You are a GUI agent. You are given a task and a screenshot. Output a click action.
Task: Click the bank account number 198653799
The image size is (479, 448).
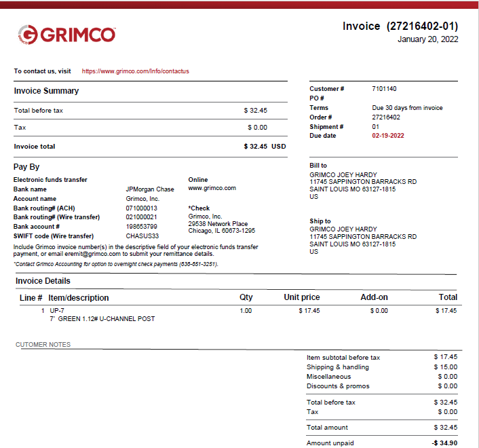point(141,226)
